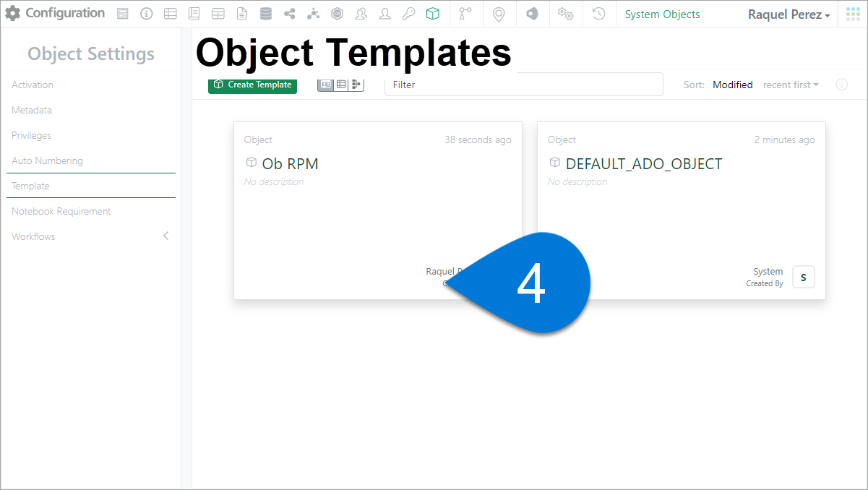The height and width of the screenshot is (490, 868).
Task: Open the Privileges settings item
Action: 31,135
